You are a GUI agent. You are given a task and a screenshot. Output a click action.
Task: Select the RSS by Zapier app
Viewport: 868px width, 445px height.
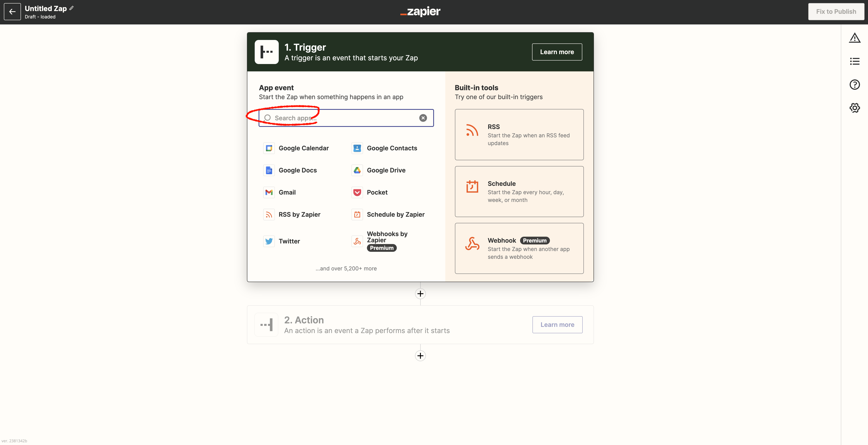pyautogui.click(x=292, y=214)
